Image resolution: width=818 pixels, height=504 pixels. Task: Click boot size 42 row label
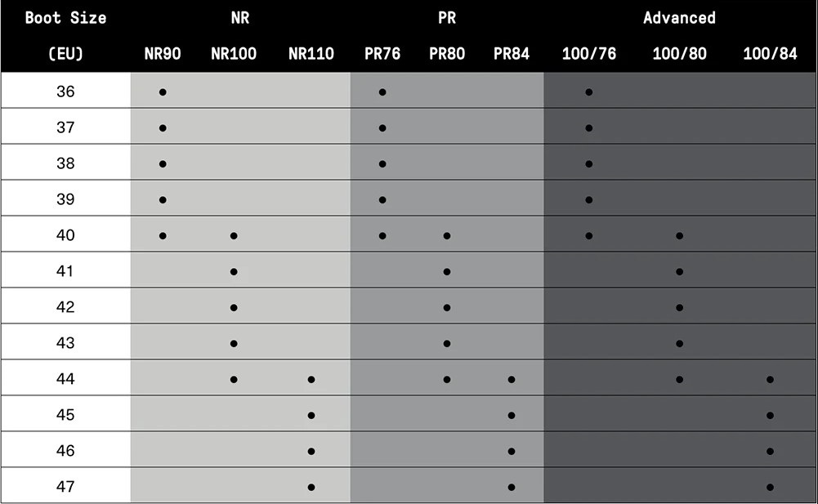click(x=65, y=307)
